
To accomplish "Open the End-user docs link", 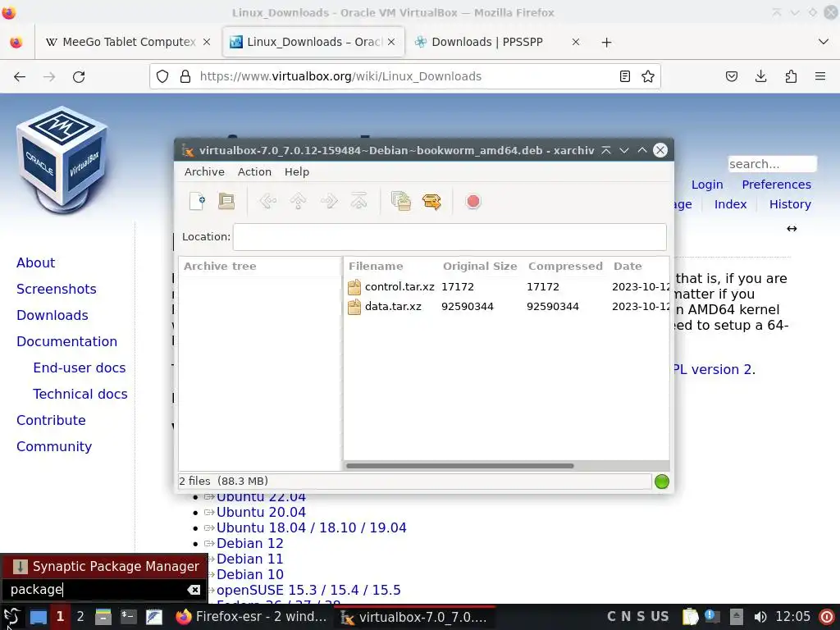I will 80,368.
